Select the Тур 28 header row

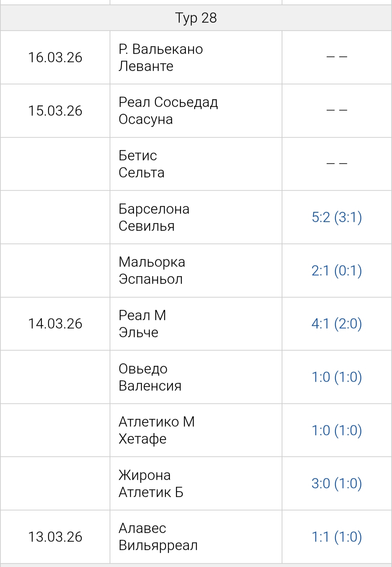point(196,18)
